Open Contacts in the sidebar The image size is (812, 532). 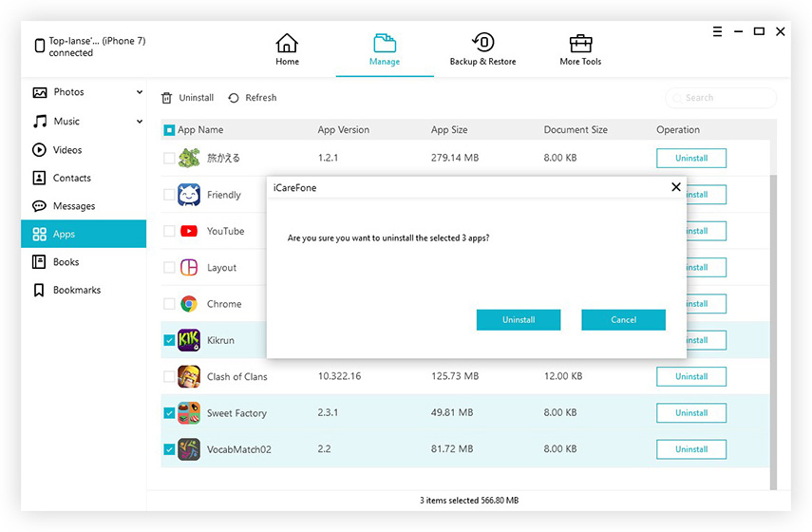[x=71, y=178]
